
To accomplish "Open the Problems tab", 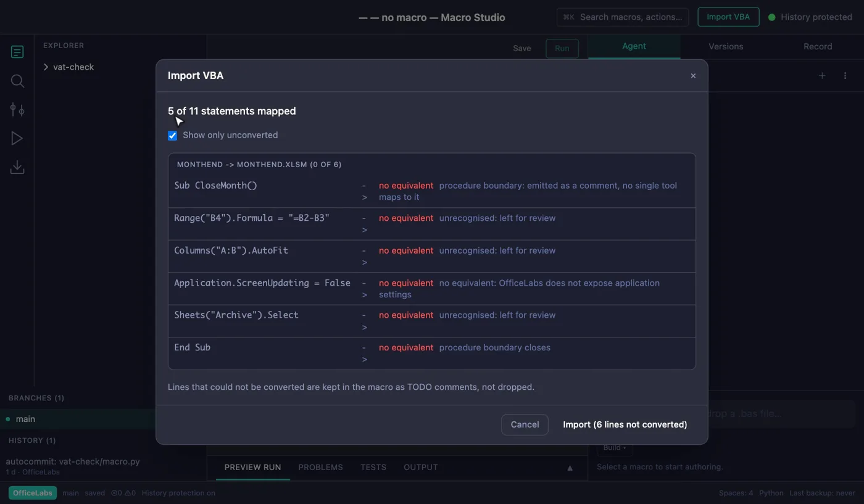I will coord(320,468).
